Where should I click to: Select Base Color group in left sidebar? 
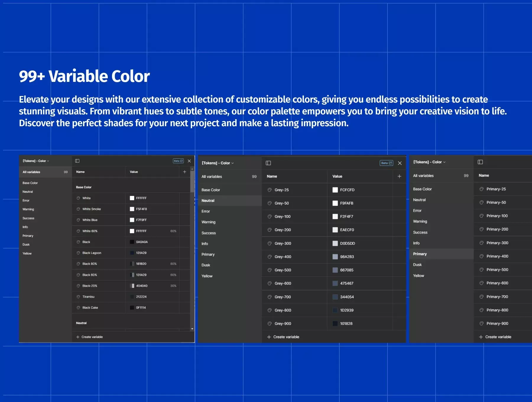[30, 183]
